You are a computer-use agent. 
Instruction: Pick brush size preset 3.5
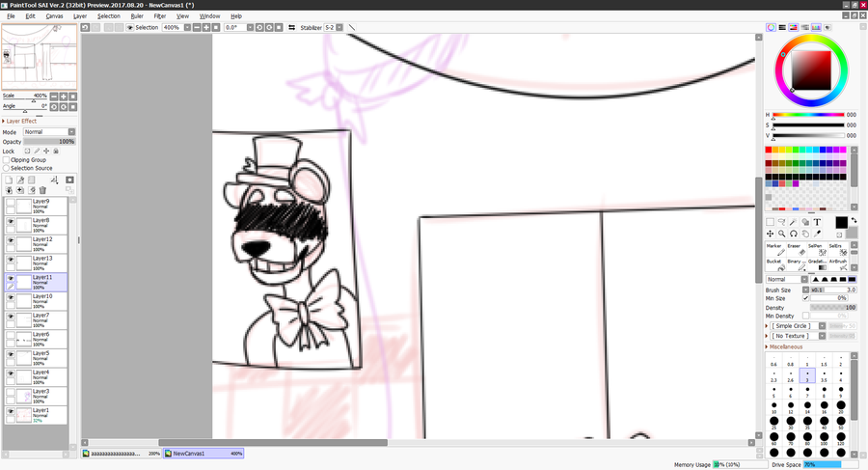[x=824, y=375]
